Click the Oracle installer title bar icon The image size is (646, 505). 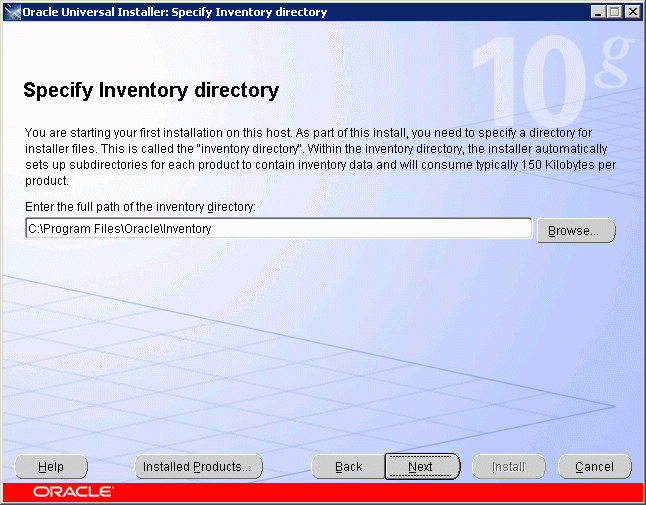tap(13, 12)
